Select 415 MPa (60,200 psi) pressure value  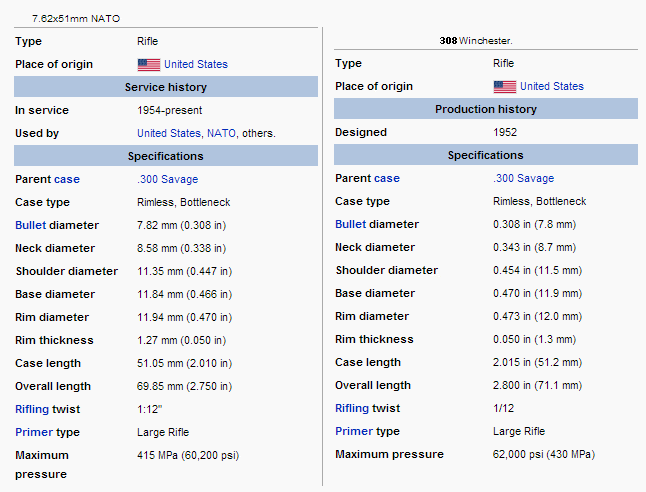tap(188, 455)
